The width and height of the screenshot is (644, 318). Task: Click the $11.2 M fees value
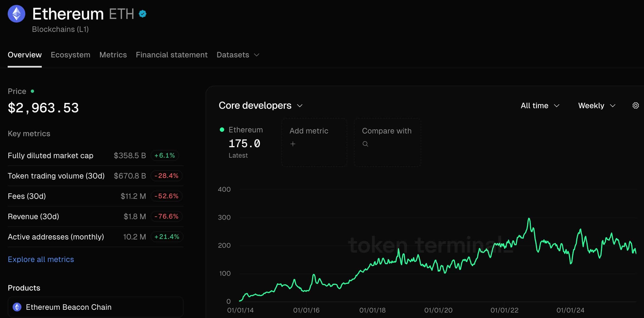tap(133, 196)
